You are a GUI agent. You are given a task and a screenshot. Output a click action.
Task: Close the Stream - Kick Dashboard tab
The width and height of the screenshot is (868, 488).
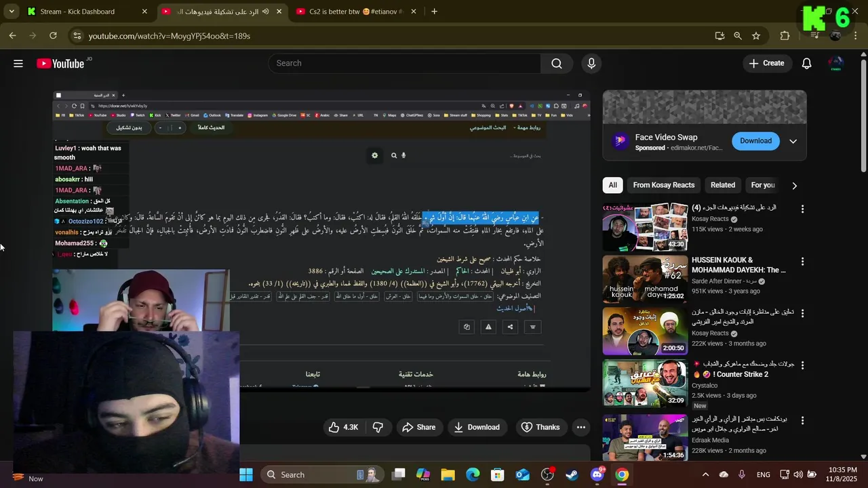pyautogui.click(x=144, y=12)
